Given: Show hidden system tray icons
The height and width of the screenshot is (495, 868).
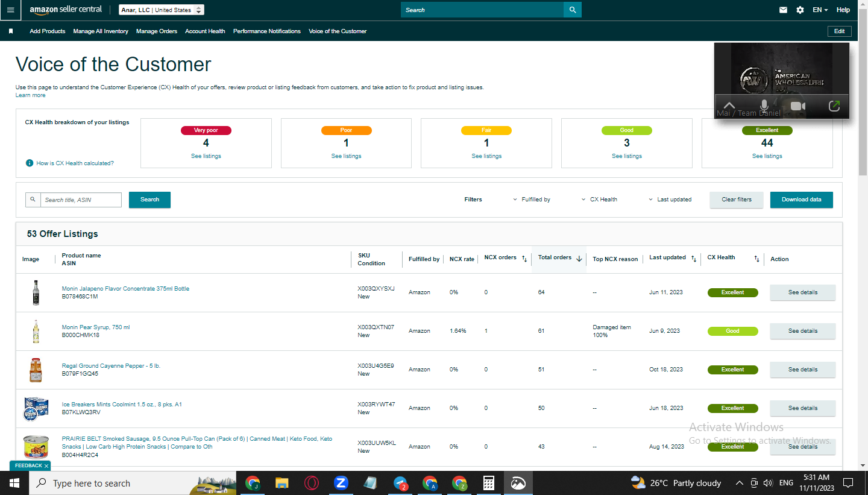Looking at the screenshot, I should tap(740, 483).
